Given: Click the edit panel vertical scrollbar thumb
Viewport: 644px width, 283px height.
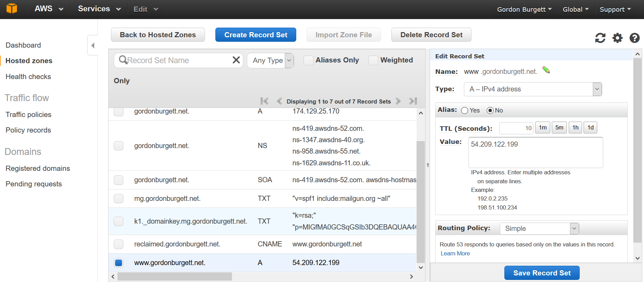Looking at the screenshot, I should click(637, 150).
